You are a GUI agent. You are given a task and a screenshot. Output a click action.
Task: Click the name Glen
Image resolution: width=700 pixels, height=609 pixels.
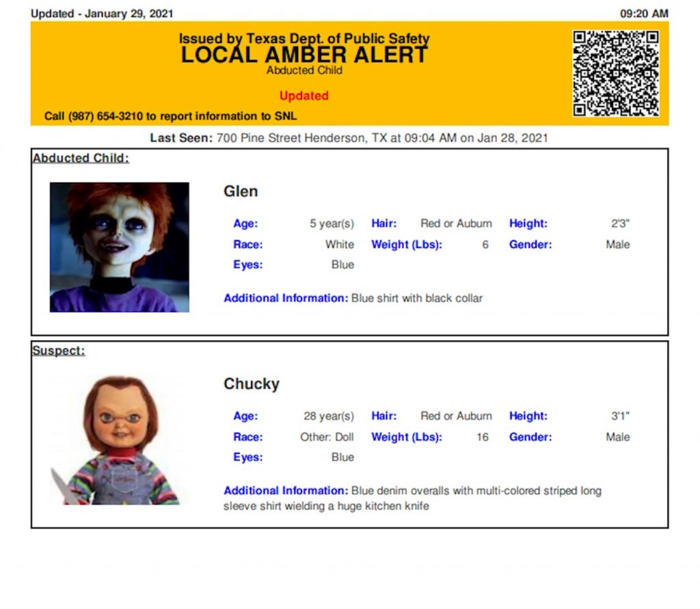241,191
